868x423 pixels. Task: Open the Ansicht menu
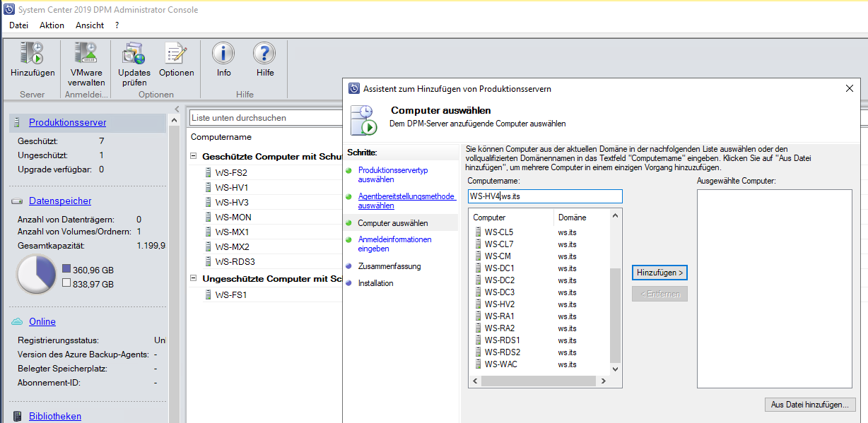[90, 25]
